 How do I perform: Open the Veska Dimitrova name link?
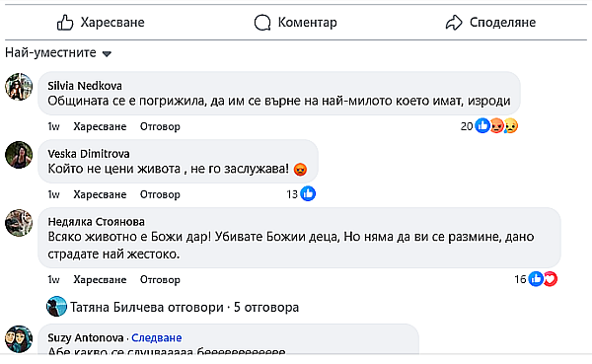click(89, 154)
